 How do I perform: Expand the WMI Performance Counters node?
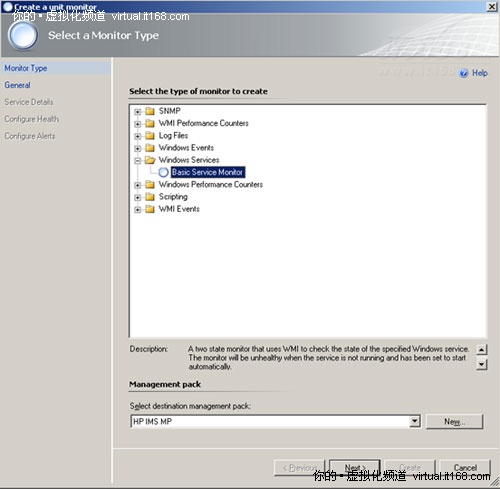click(x=137, y=124)
